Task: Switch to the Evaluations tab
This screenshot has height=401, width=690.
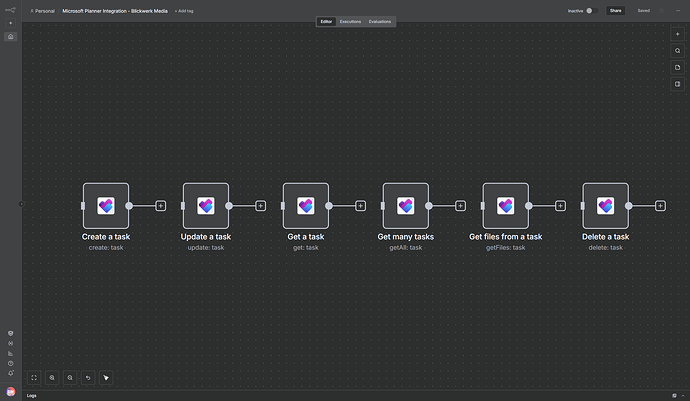Action: [380, 21]
